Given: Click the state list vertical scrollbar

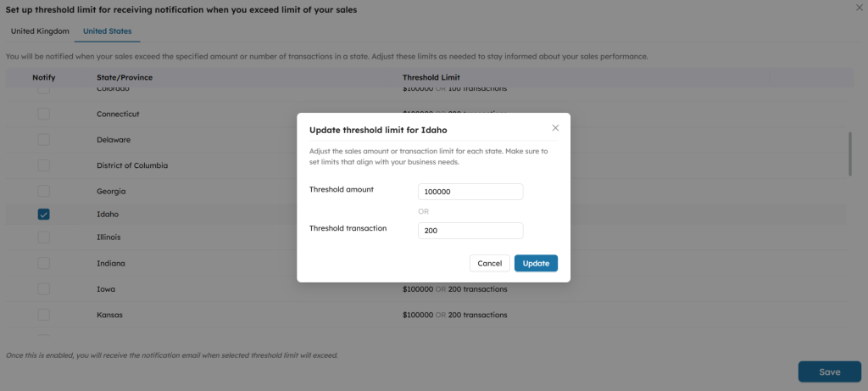Looking at the screenshot, I should (x=850, y=154).
